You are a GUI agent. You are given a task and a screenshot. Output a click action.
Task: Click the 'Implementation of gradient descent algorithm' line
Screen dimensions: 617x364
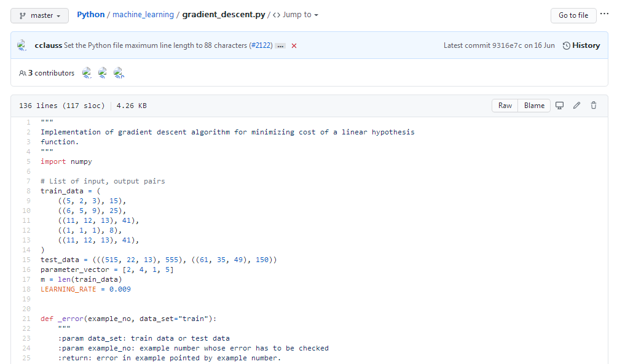pos(227,132)
